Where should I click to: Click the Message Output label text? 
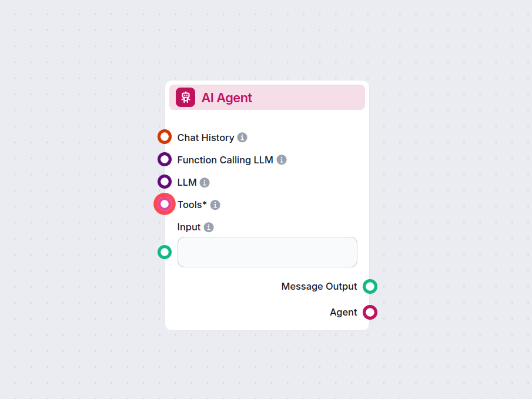(319, 286)
